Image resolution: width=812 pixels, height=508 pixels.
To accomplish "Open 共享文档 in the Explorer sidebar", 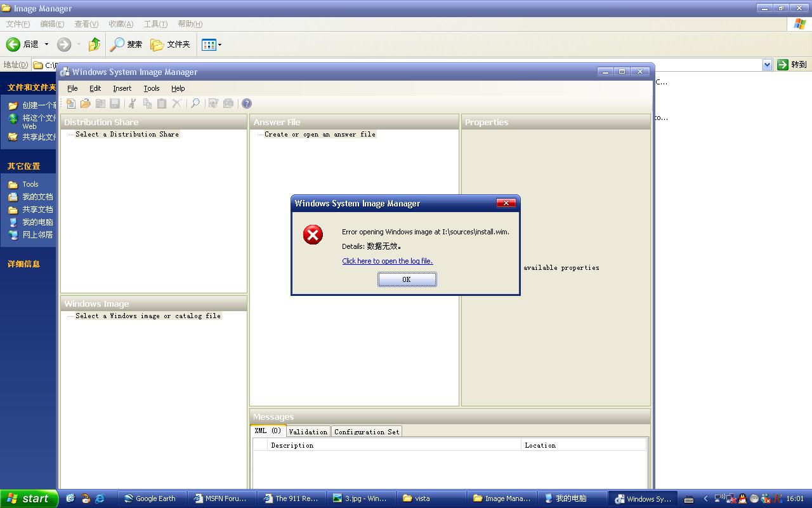I will coord(30,210).
